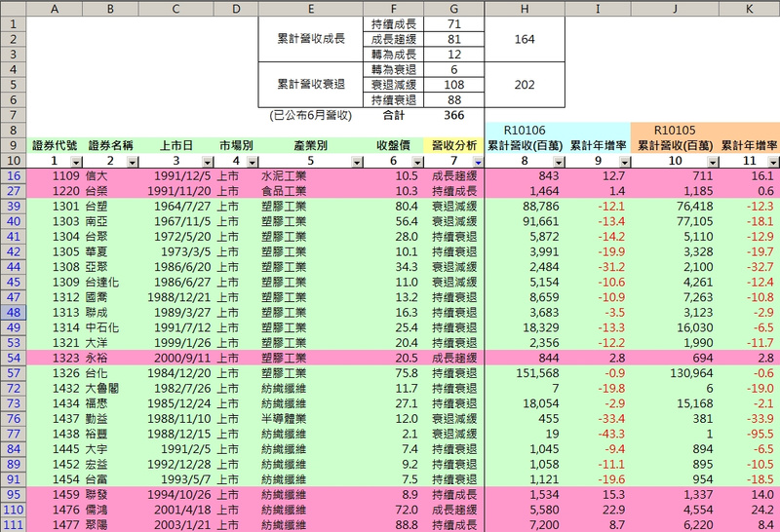Image resolution: width=780 pixels, height=532 pixels.
Task: Select stock name cell 中石化
Action: tap(110, 327)
